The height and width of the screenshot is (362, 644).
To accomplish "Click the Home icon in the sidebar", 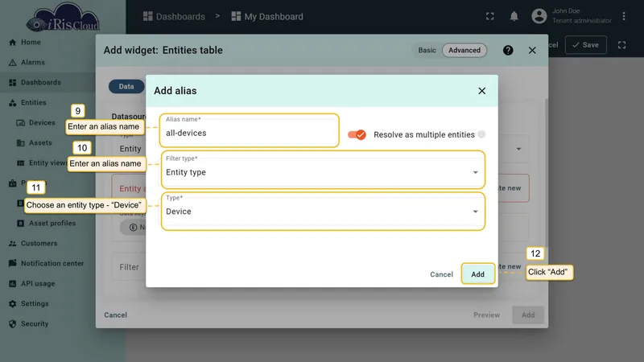I will click(x=13, y=43).
